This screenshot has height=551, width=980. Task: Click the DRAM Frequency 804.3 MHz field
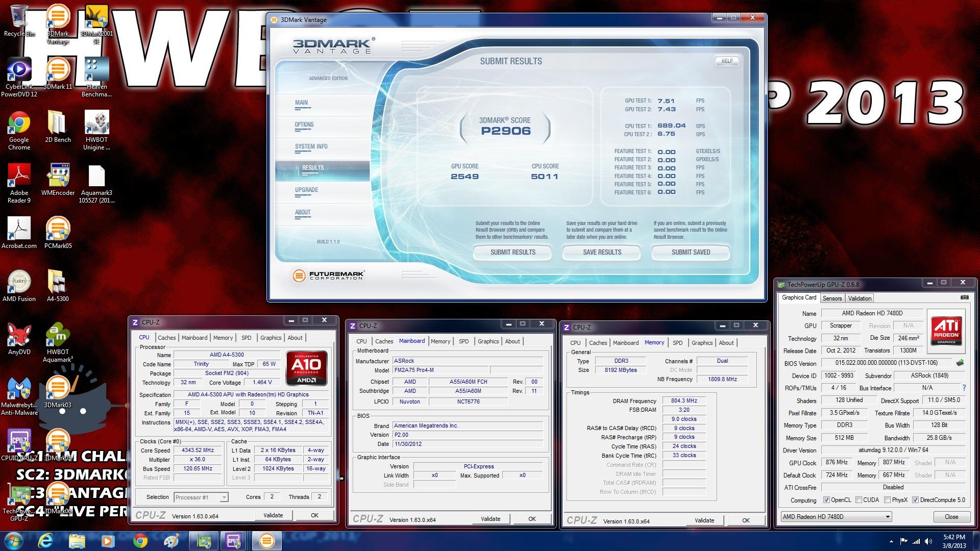684,400
